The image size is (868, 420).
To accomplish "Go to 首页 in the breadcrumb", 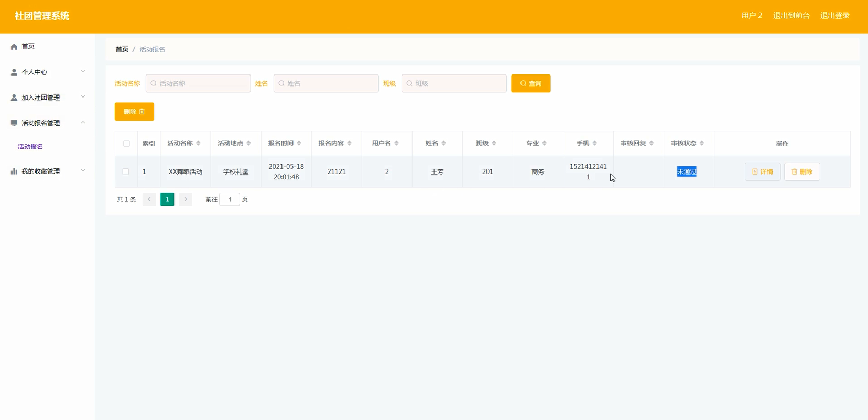I will 122,49.
